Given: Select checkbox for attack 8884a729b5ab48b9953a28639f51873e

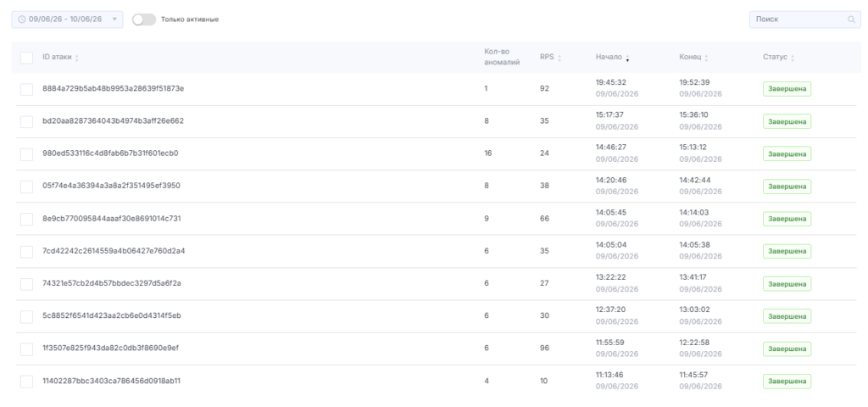Looking at the screenshot, I should 26,89.
